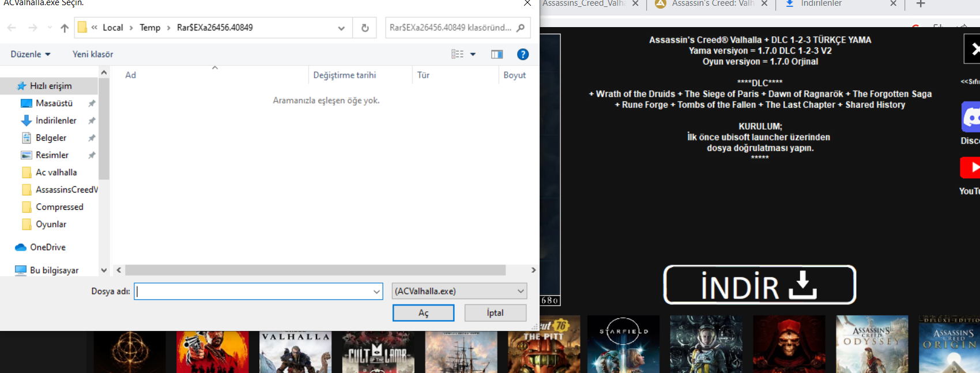Click the horizontal scrollbar thumb in file list
The height and width of the screenshot is (373, 980).
point(315,270)
